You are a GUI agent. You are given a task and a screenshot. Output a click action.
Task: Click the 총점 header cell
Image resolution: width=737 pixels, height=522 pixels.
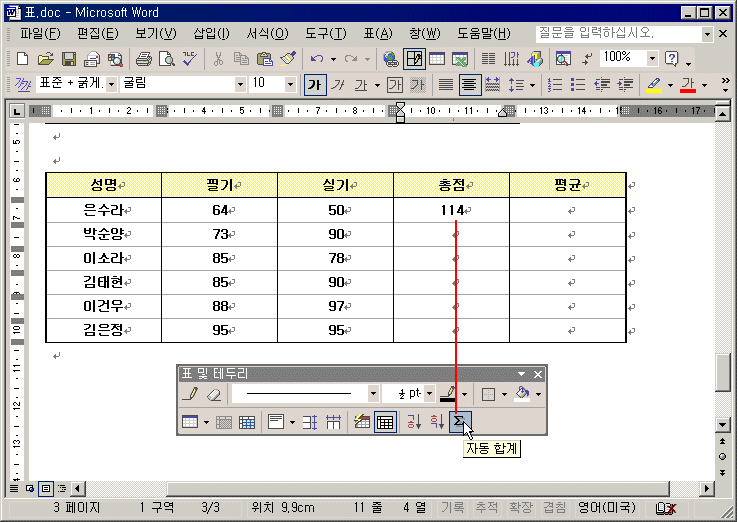pos(452,185)
